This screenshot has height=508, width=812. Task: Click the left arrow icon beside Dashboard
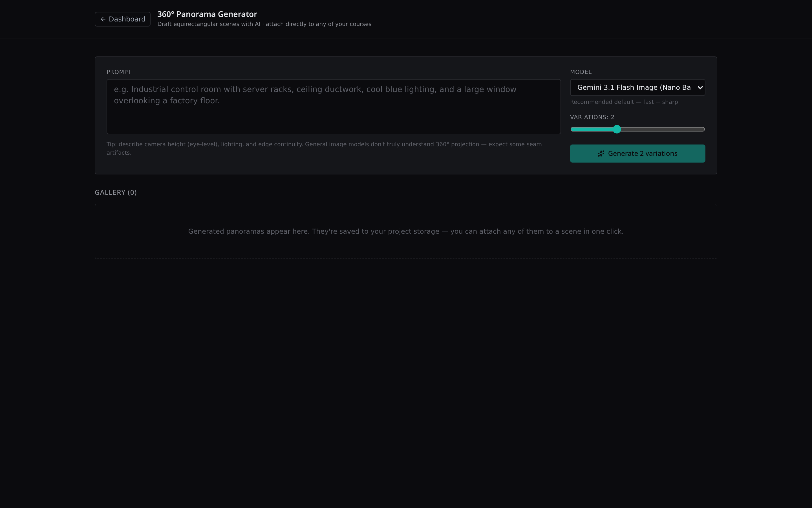point(103,19)
